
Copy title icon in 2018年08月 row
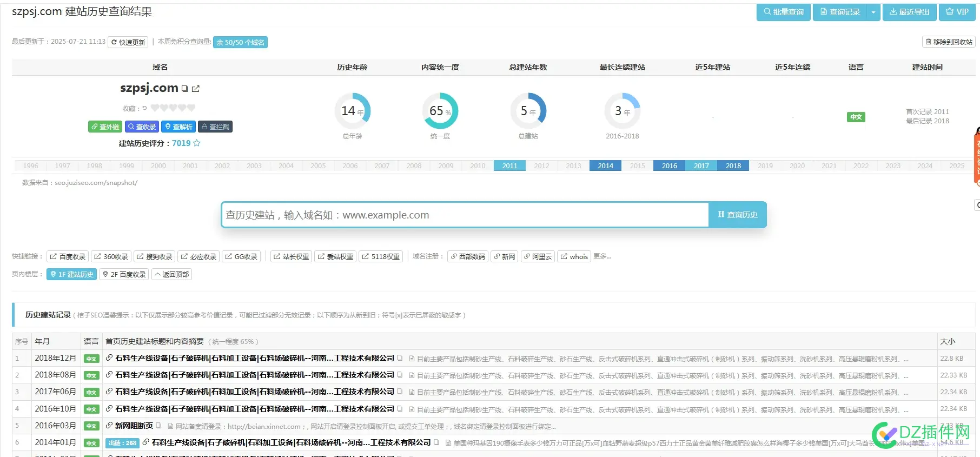click(400, 375)
